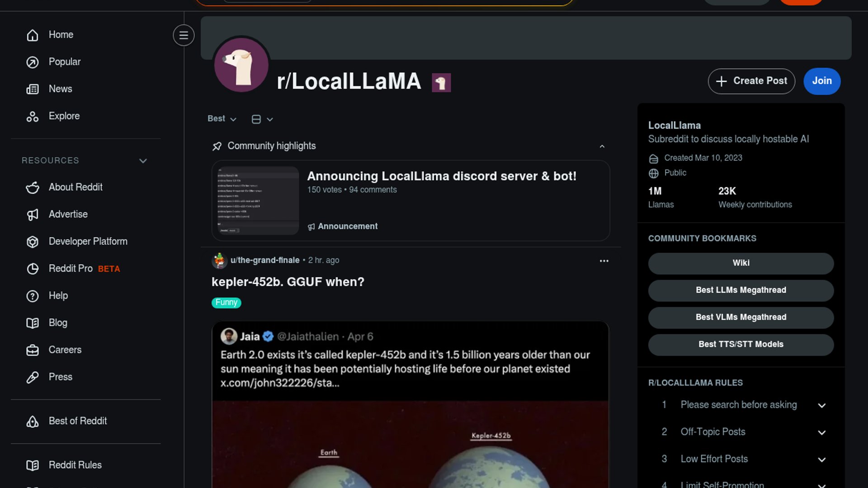868x488 pixels.
Task: Open the Home feed icon in sidebar
Action: pos(33,35)
